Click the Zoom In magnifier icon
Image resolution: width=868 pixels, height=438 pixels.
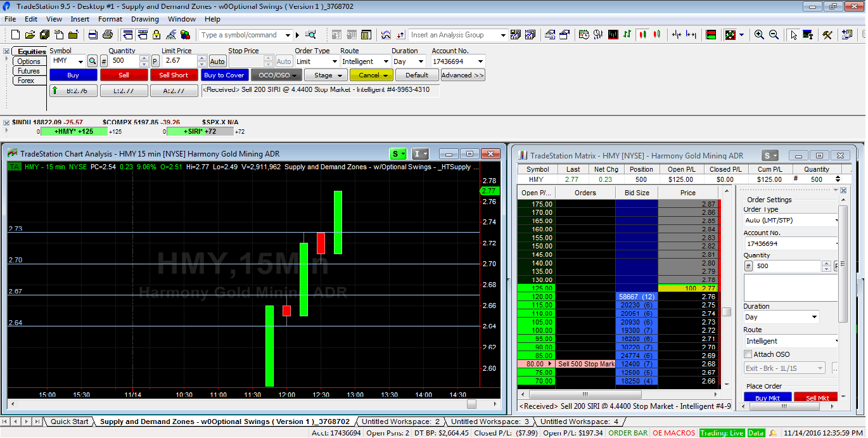point(759,35)
